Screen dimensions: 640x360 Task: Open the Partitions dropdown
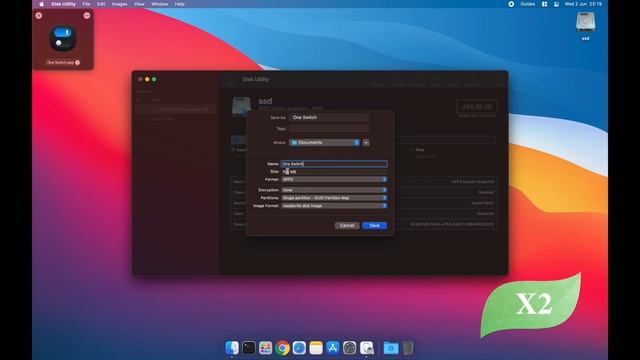[x=334, y=198]
